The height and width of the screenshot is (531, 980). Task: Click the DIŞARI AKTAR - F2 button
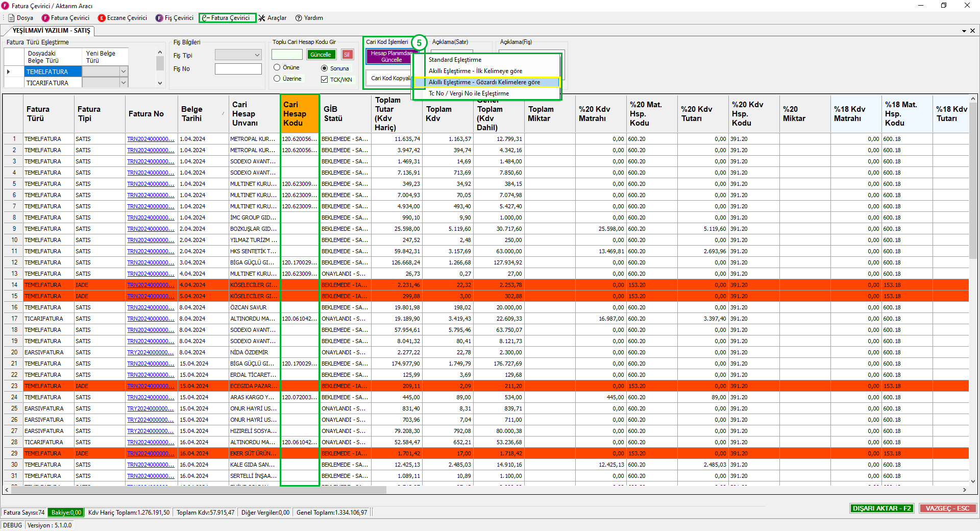pos(881,508)
